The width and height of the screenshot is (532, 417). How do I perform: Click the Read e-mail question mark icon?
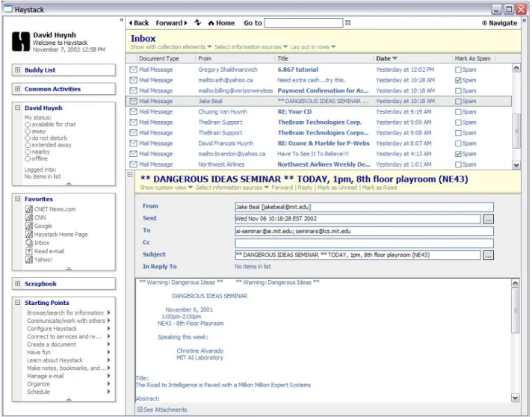click(29, 251)
